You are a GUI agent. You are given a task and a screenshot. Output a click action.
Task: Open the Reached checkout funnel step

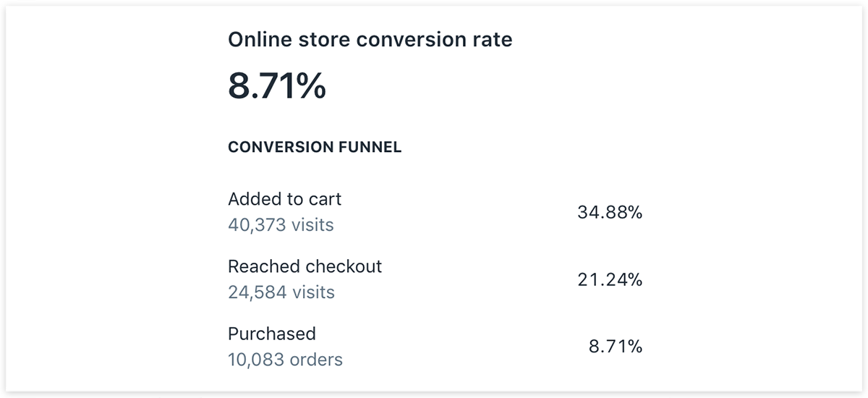coord(305,266)
